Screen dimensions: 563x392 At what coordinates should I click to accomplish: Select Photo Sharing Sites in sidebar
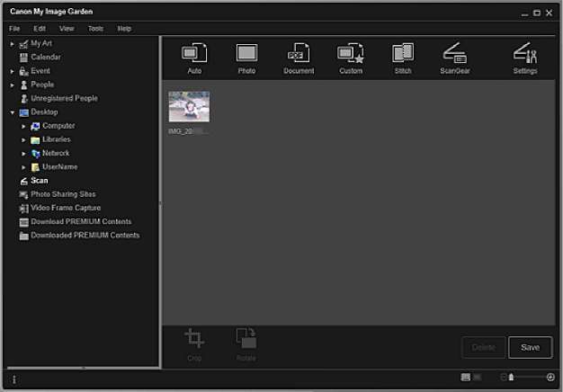[x=63, y=194]
